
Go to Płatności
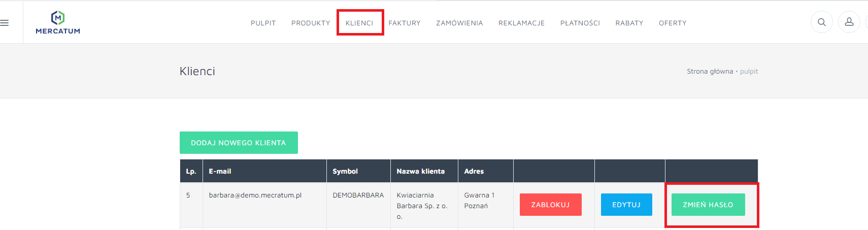coord(580,23)
